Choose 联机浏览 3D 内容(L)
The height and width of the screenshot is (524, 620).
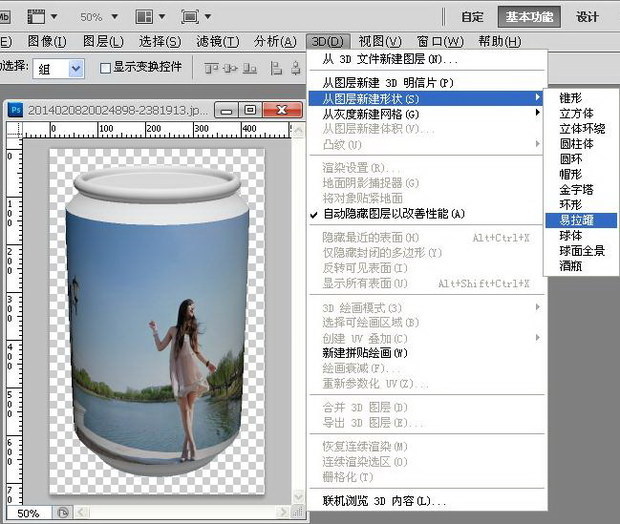[x=427, y=501]
